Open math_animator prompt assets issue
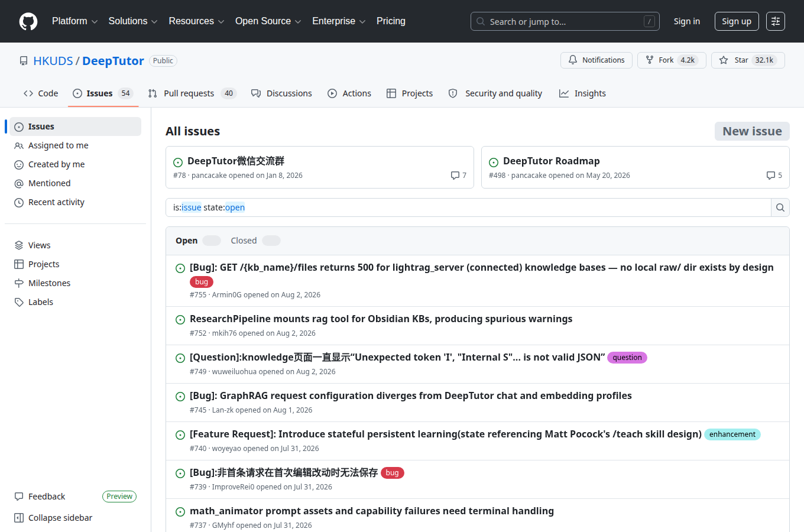 pos(372,511)
